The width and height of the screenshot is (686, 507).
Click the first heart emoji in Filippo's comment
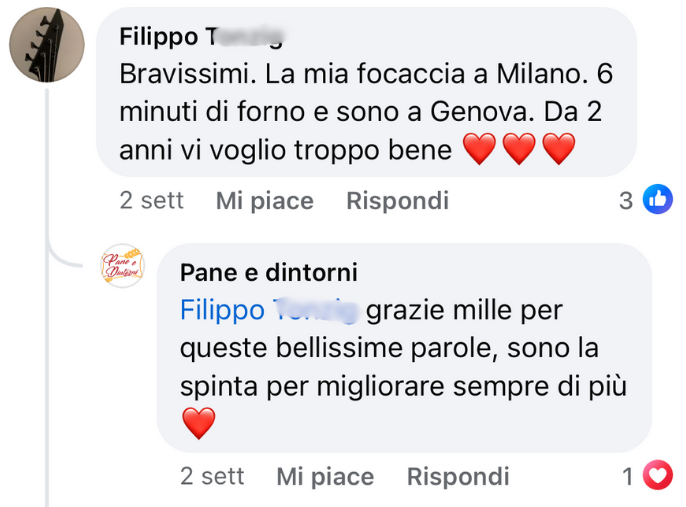481,150
